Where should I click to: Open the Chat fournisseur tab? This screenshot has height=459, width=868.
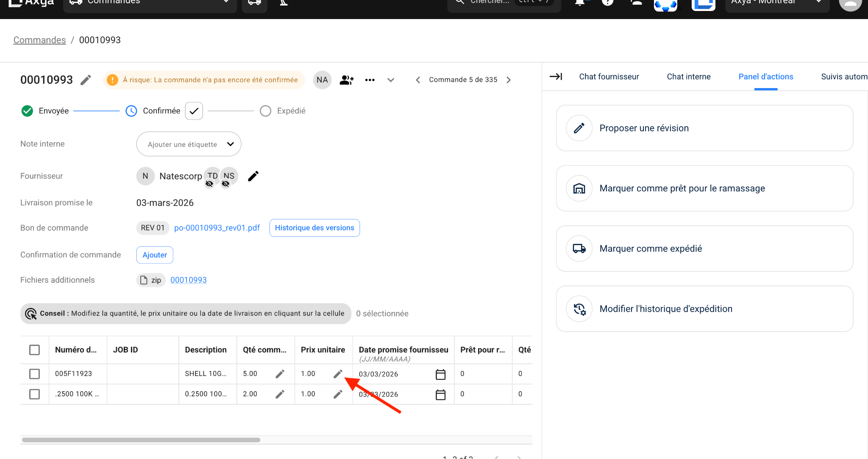609,77
